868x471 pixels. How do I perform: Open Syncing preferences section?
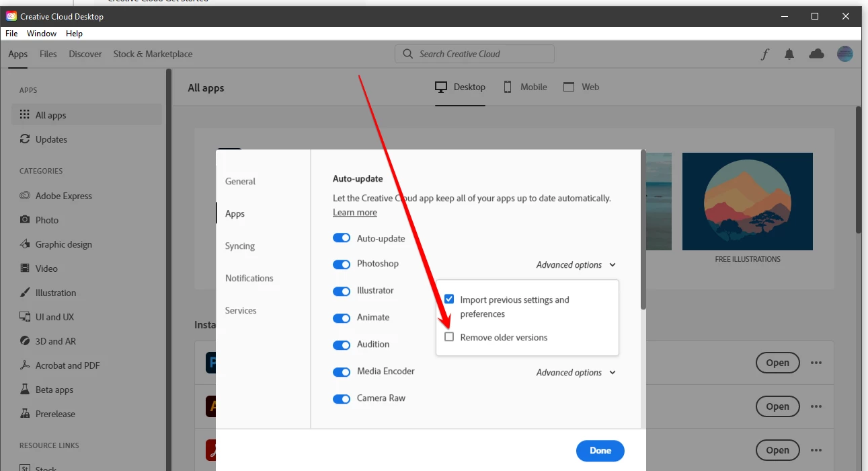click(240, 246)
